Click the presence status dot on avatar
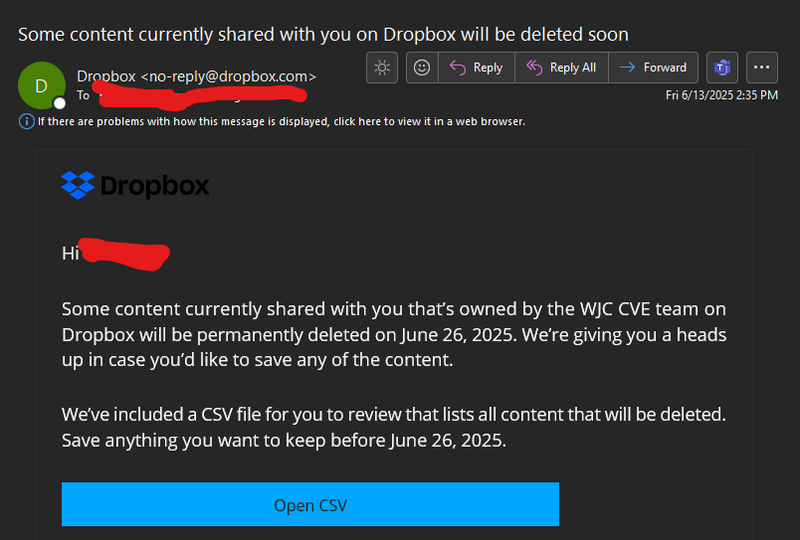This screenshot has width=800, height=540. coord(59,102)
